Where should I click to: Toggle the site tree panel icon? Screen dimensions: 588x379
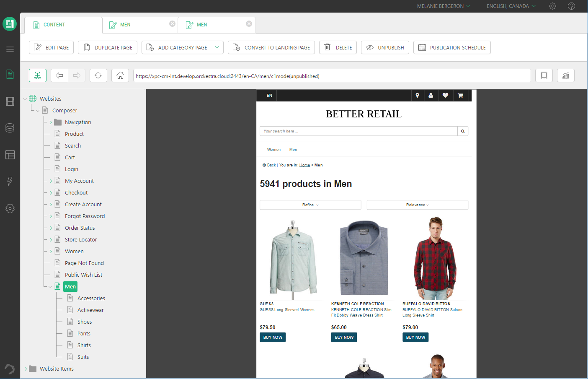(x=38, y=75)
